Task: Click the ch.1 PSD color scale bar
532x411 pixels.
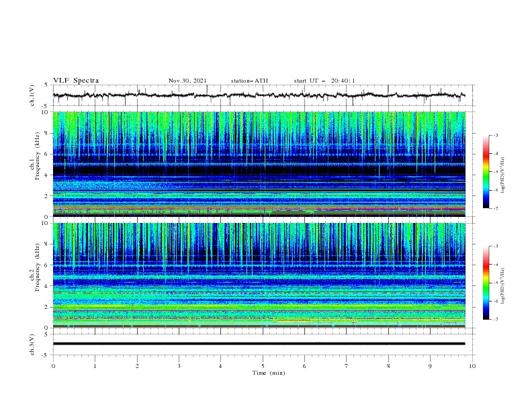Action: (x=486, y=172)
